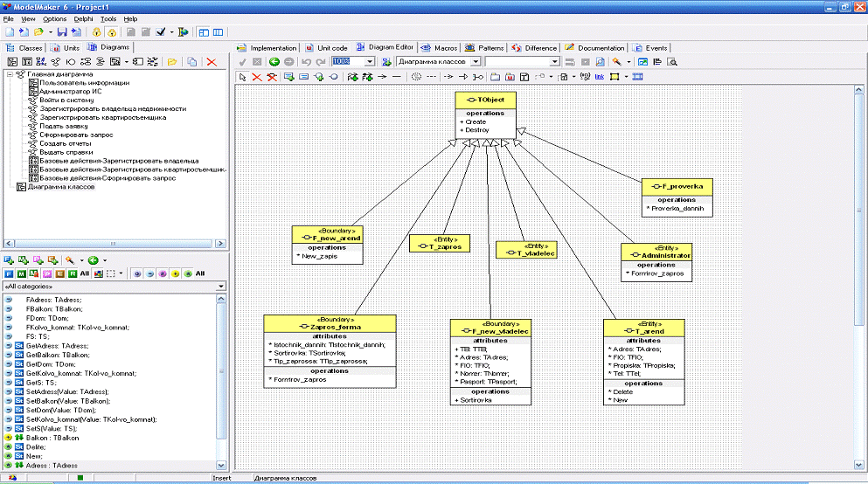The width and height of the screenshot is (868, 484).
Task: Select Диаграмма классов in the diagram tree
Action: coord(60,186)
